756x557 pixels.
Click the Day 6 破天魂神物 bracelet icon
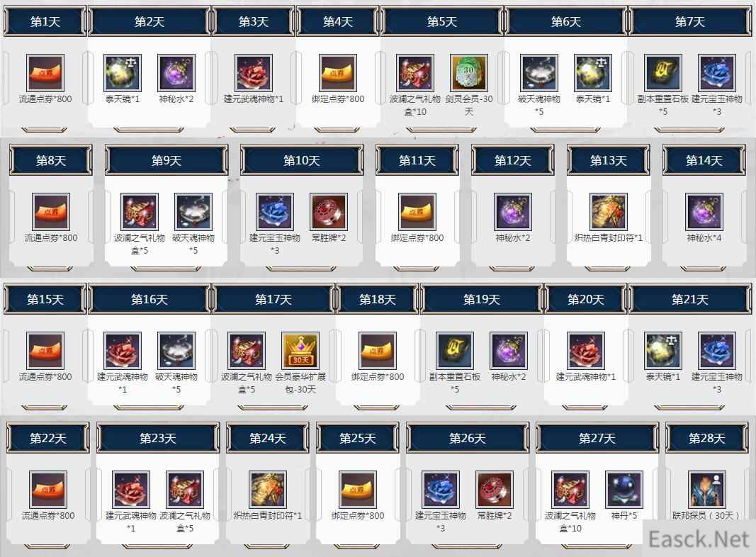(539, 73)
